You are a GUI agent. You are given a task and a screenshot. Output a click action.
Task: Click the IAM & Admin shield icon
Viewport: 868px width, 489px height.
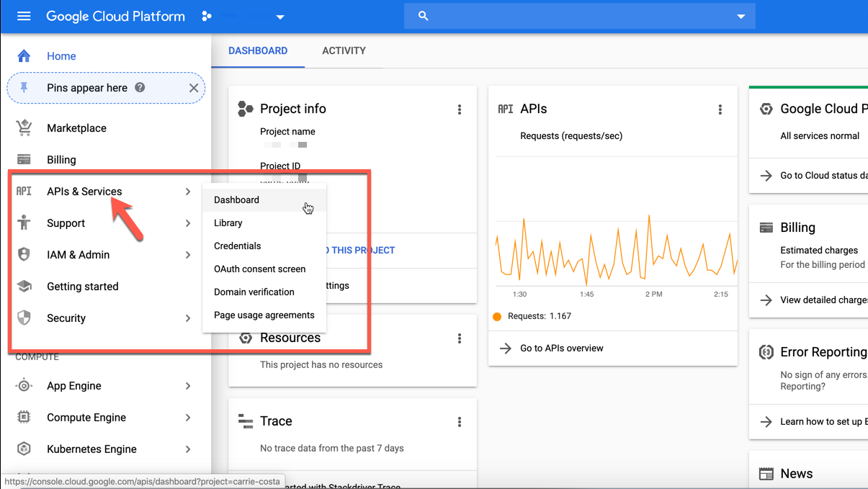point(24,254)
